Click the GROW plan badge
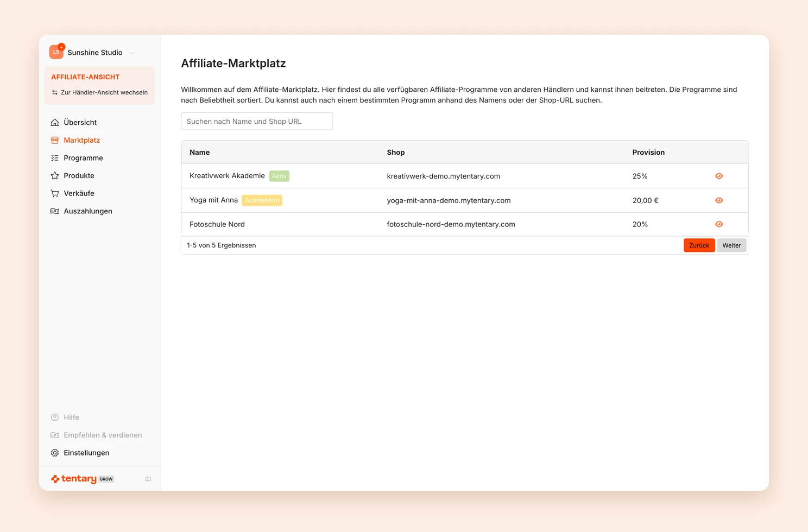The width and height of the screenshot is (808, 532). pyautogui.click(x=106, y=479)
